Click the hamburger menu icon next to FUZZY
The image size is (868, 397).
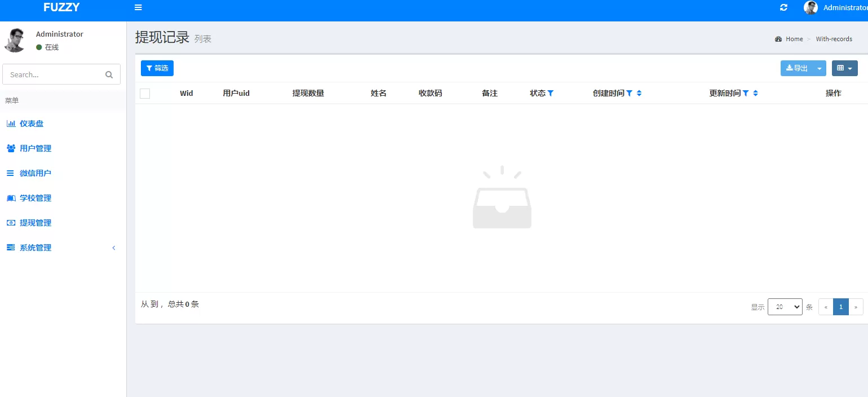click(x=138, y=7)
